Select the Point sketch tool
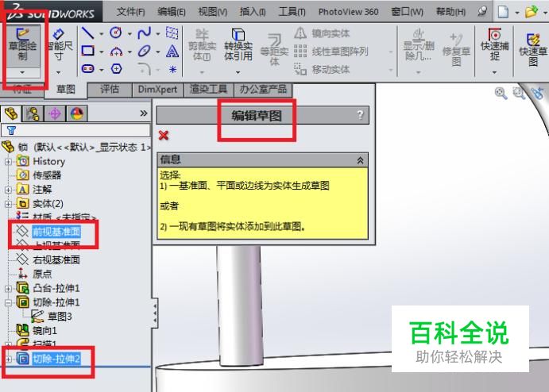The height and width of the screenshot is (392, 549). pos(172,69)
